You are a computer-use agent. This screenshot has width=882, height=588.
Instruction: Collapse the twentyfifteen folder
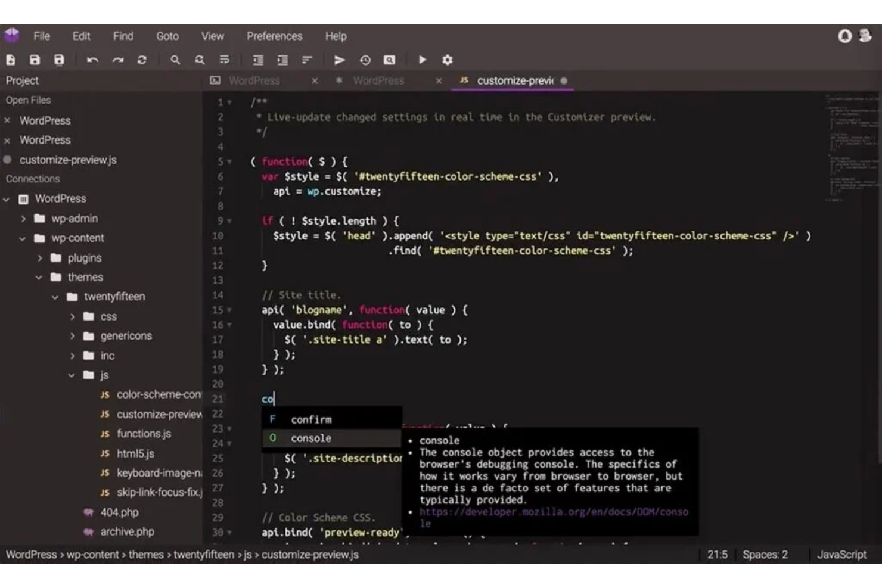point(56,296)
